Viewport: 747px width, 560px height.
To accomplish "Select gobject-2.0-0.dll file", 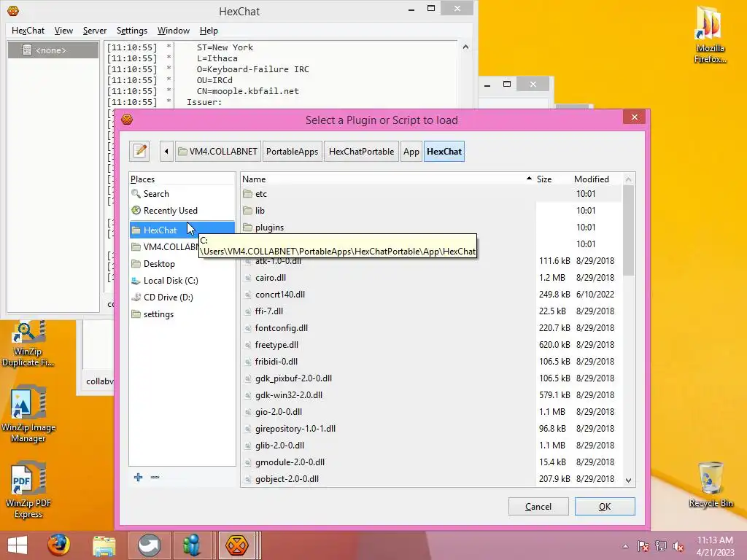I will [x=431, y=478].
